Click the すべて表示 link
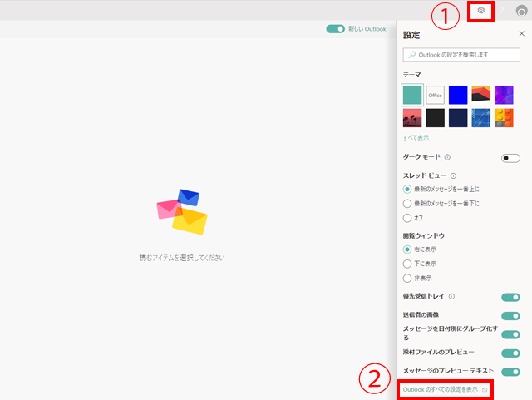This screenshot has width=532, height=400. click(x=416, y=137)
